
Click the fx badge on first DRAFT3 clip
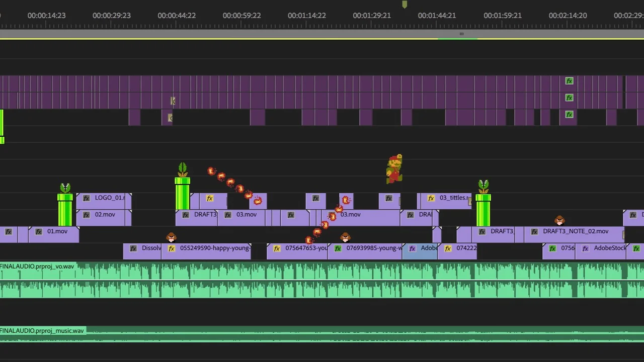point(186,215)
